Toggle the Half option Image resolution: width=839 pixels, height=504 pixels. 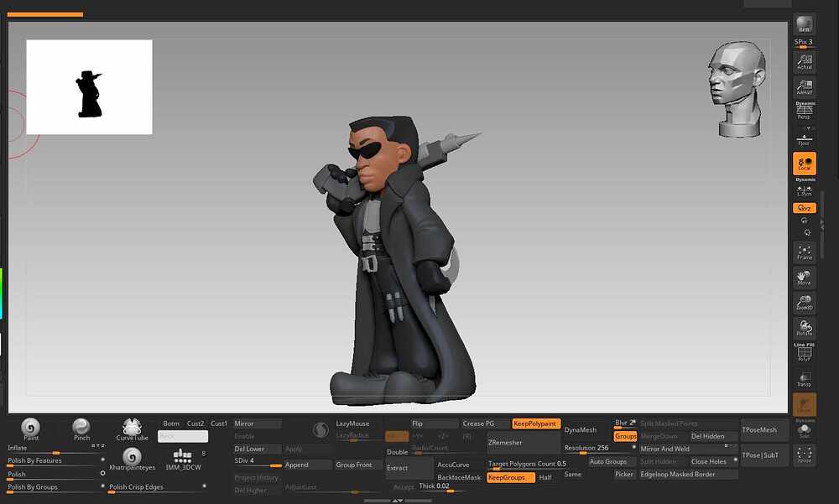[x=545, y=477]
